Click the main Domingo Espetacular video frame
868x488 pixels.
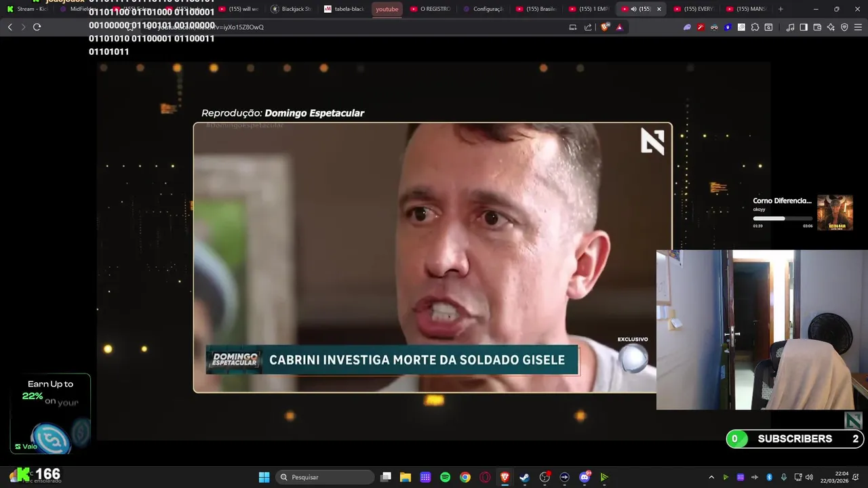[x=433, y=258]
